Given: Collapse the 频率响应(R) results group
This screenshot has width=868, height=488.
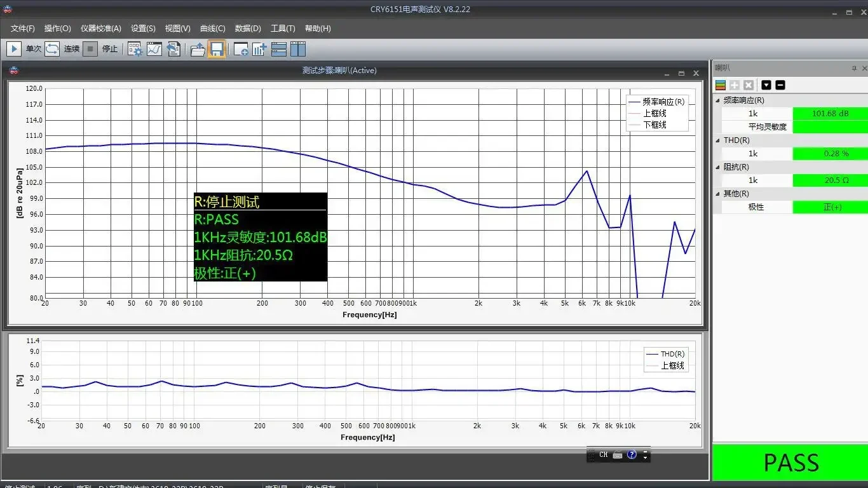Looking at the screenshot, I should point(718,100).
